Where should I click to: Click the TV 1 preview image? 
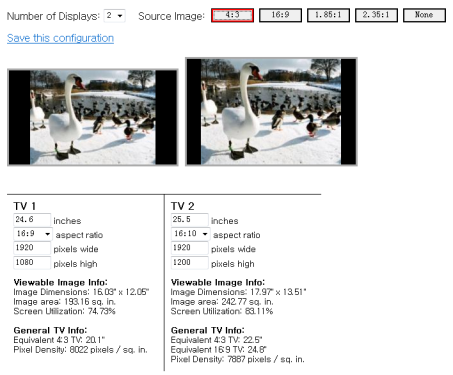click(x=93, y=117)
